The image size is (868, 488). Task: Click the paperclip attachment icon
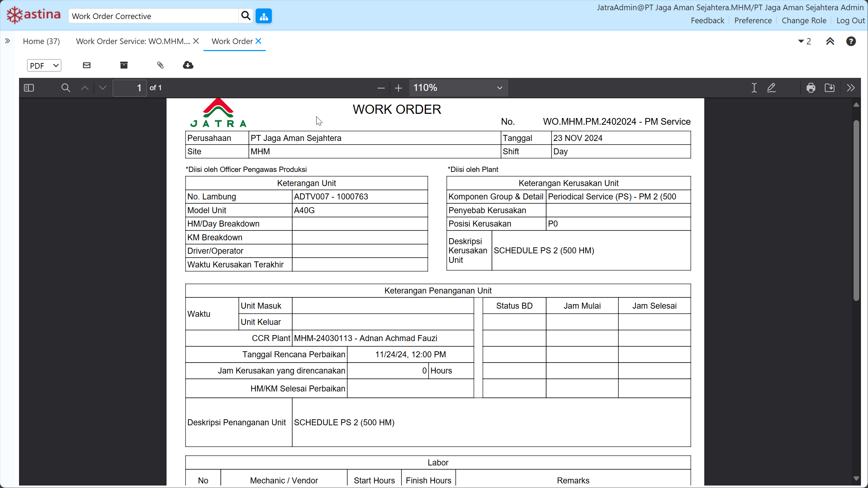pos(160,65)
